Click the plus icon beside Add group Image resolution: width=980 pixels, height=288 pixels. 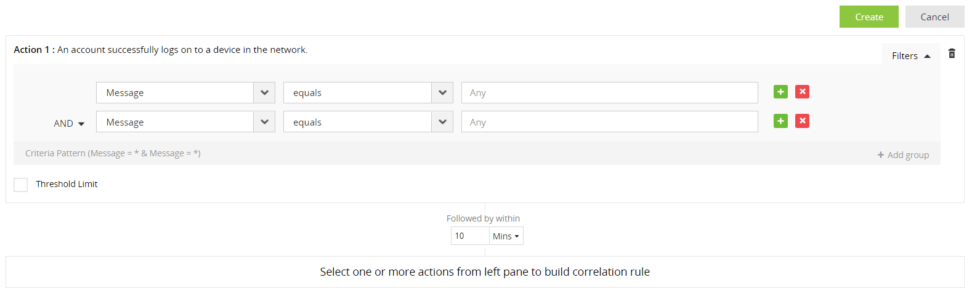coord(881,155)
